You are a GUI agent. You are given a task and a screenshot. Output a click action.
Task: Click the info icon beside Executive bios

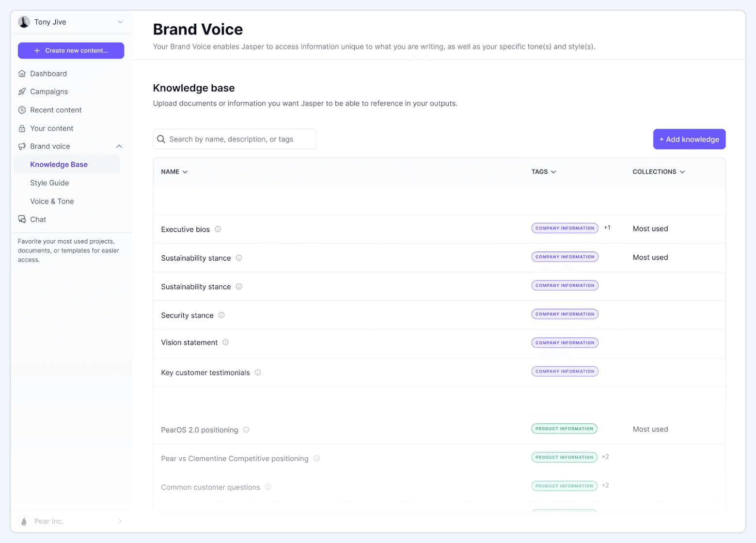[x=218, y=229]
